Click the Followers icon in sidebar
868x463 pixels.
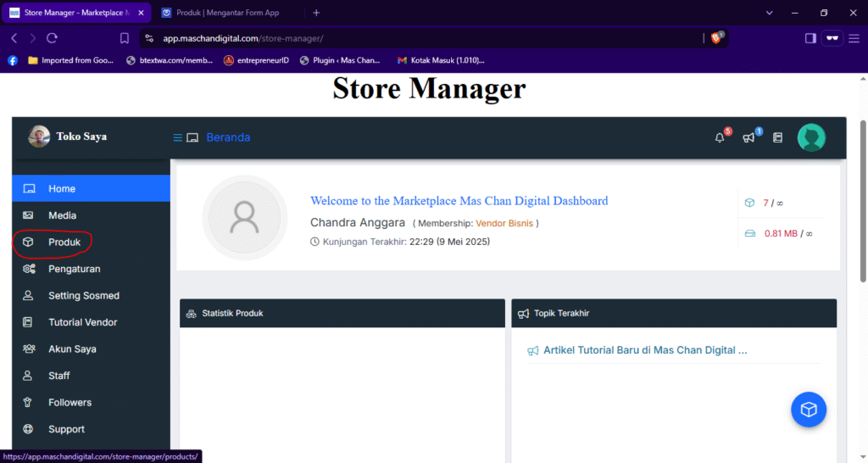click(27, 402)
